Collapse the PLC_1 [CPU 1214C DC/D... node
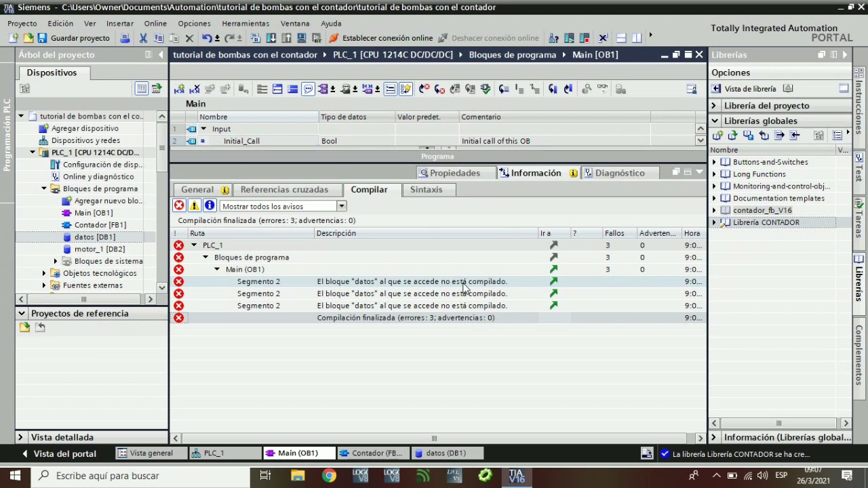 33,152
